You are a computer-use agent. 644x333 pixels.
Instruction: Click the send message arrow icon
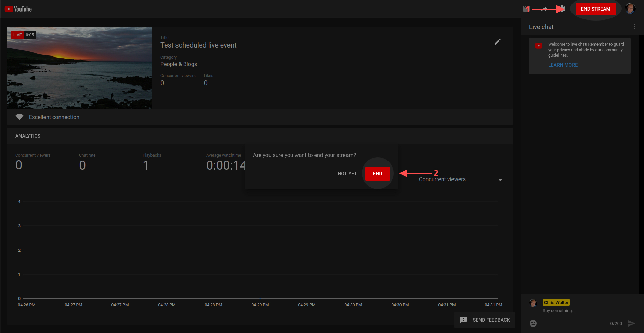click(631, 323)
